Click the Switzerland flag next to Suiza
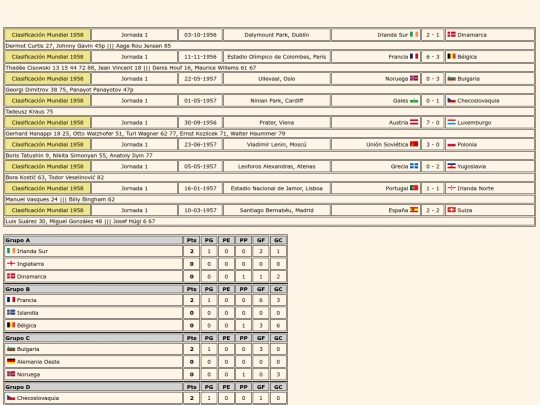540x405 pixels. pyautogui.click(x=451, y=210)
